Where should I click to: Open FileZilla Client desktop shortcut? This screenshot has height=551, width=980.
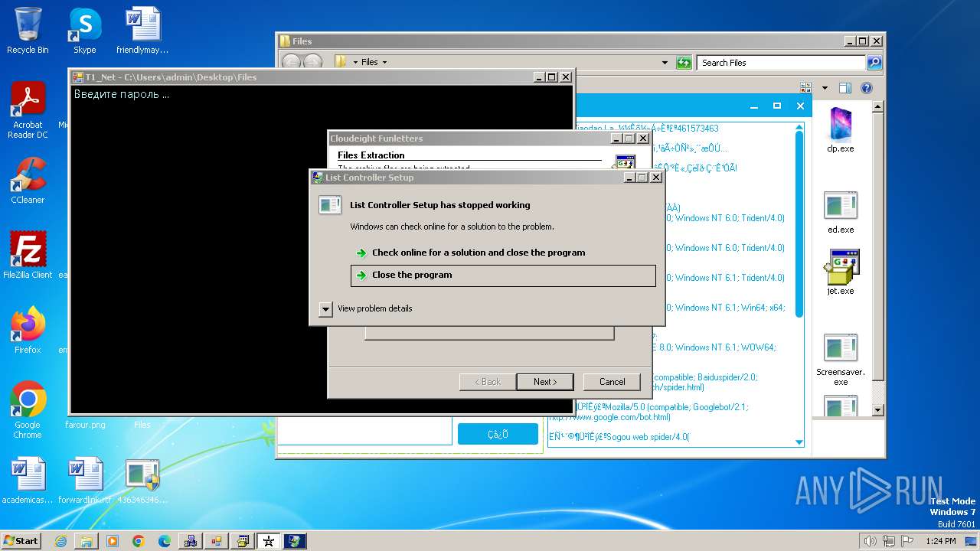[28, 255]
